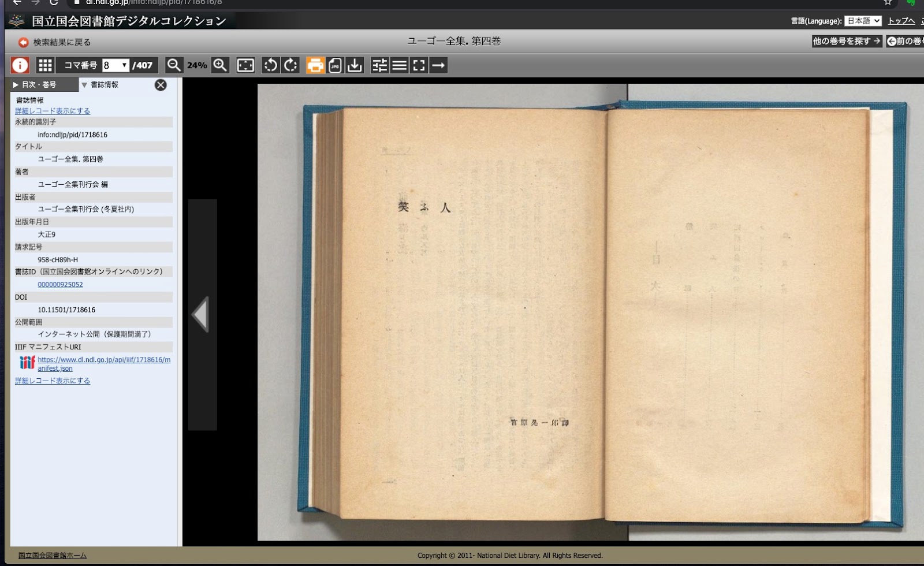This screenshot has height=566, width=924.
Task: Click the publication date value 大正9
Action: (47, 234)
